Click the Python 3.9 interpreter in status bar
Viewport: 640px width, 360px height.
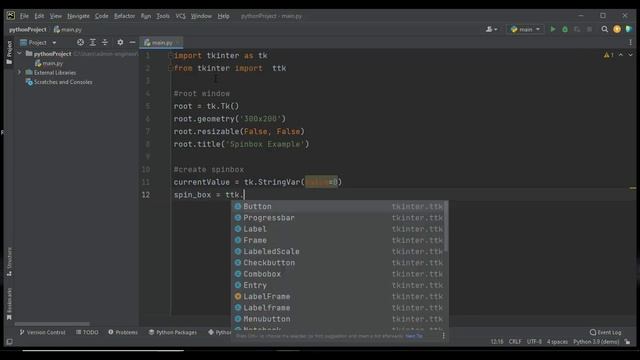pos(596,342)
